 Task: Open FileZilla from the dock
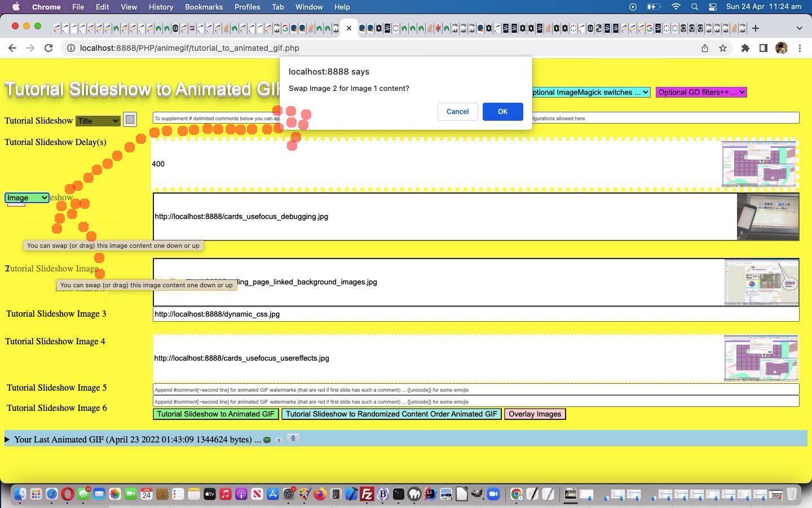(x=367, y=494)
